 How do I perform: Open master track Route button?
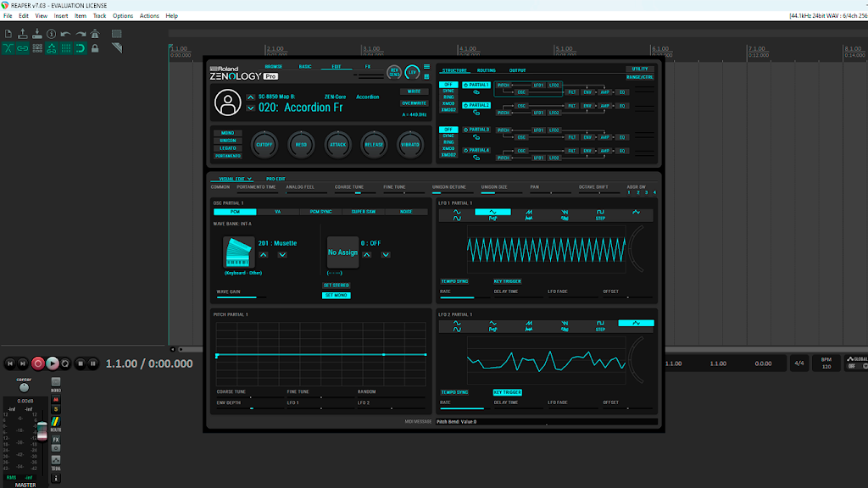(56, 422)
